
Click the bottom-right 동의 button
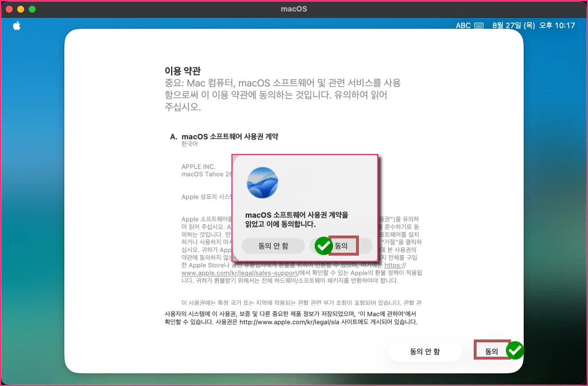click(x=492, y=351)
